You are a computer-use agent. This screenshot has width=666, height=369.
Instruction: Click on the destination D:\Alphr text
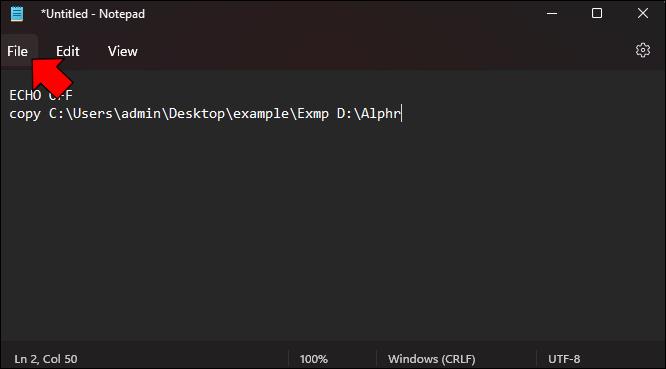tap(369, 113)
